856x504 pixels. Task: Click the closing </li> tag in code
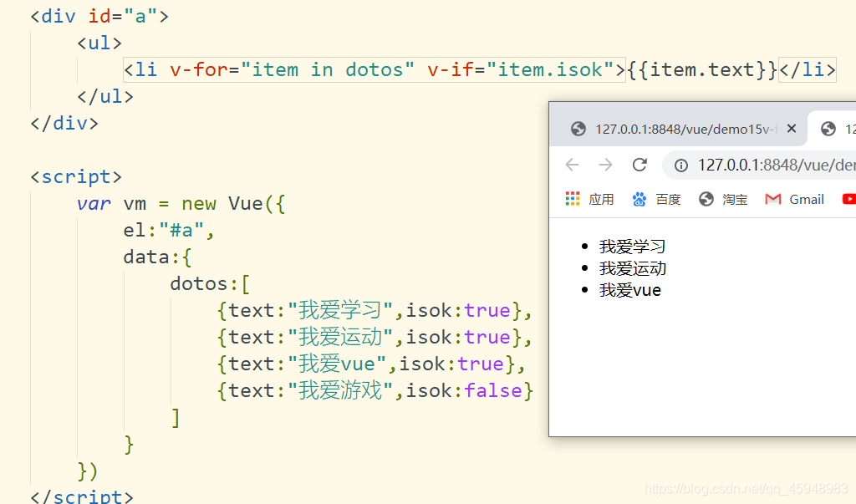[x=808, y=70]
